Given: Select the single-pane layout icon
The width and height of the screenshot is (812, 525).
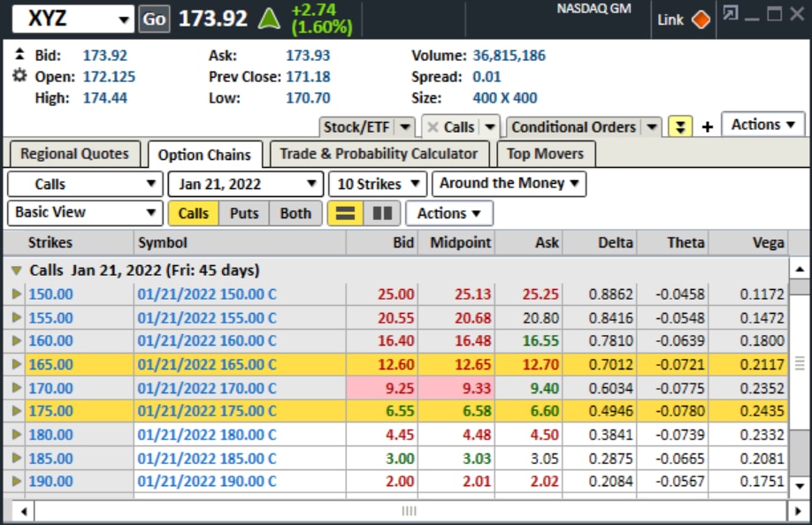Looking at the screenshot, I should coord(344,213).
